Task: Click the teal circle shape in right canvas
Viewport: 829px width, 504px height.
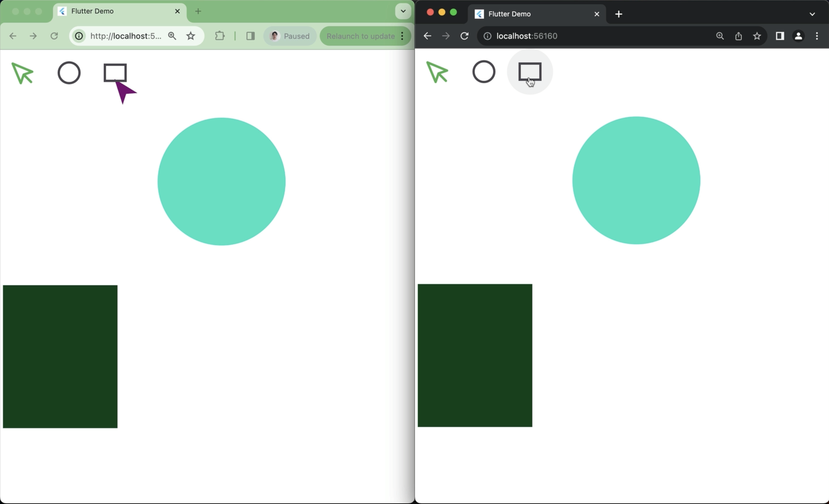Action: coord(636,181)
